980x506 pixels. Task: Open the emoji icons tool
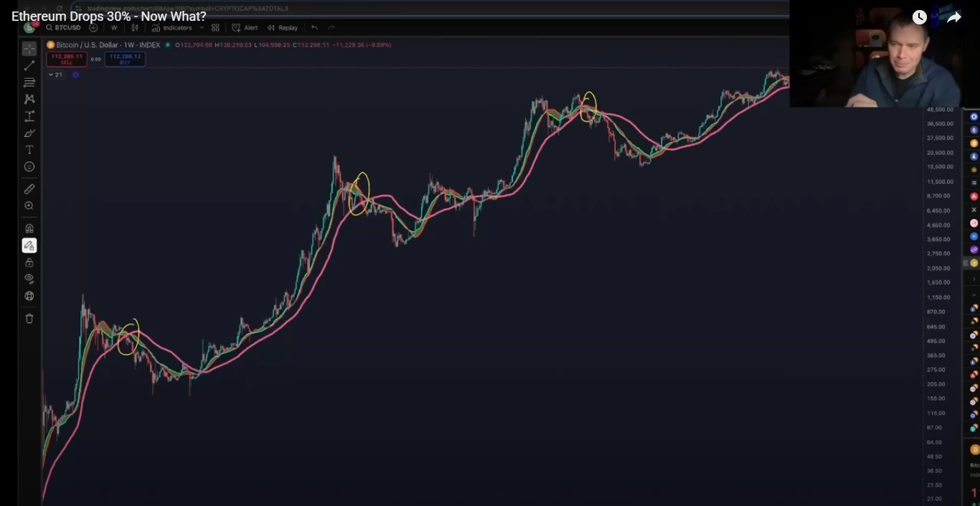pyautogui.click(x=29, y=167)
